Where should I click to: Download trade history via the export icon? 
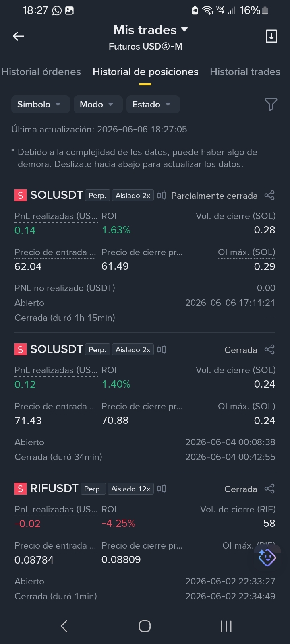271,36
